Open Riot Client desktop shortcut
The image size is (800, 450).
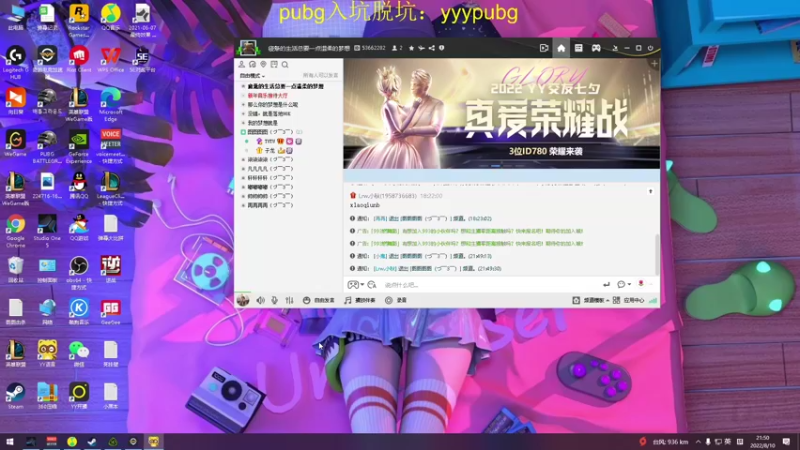(79, 59)
